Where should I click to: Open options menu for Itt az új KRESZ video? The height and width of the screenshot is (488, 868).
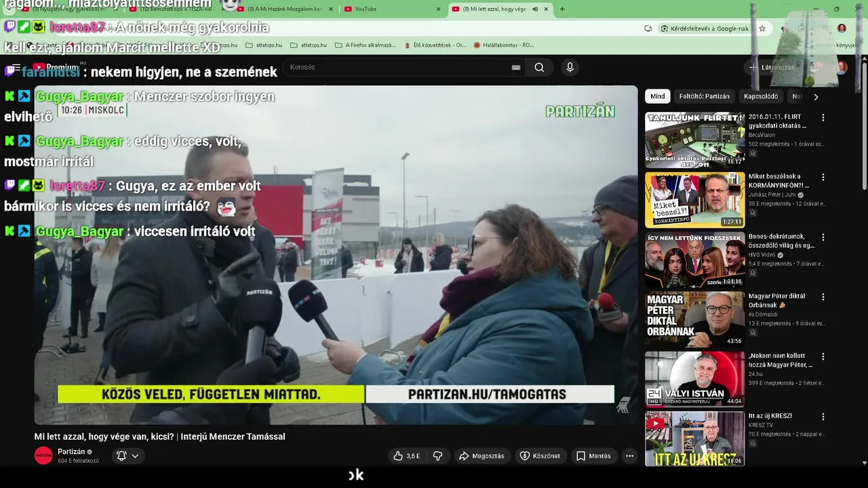[x=823, y=416]
